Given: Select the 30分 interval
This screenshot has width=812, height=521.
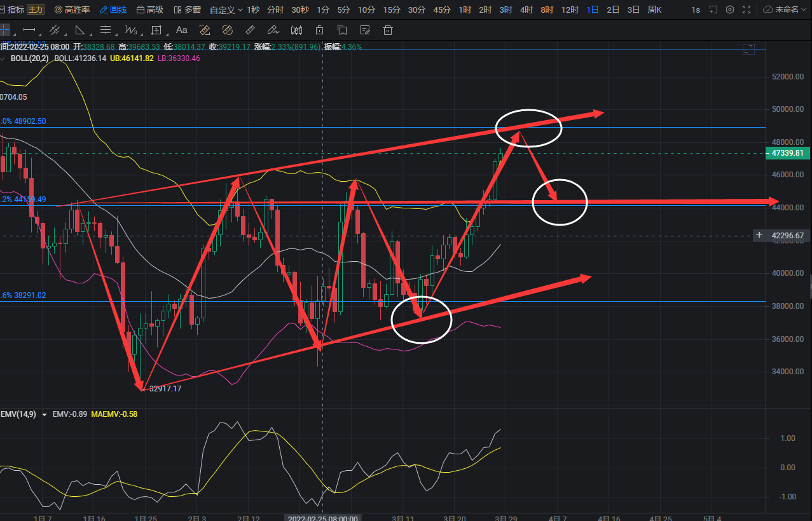Looking at the screenshot, I should click(x=416, y=10).
